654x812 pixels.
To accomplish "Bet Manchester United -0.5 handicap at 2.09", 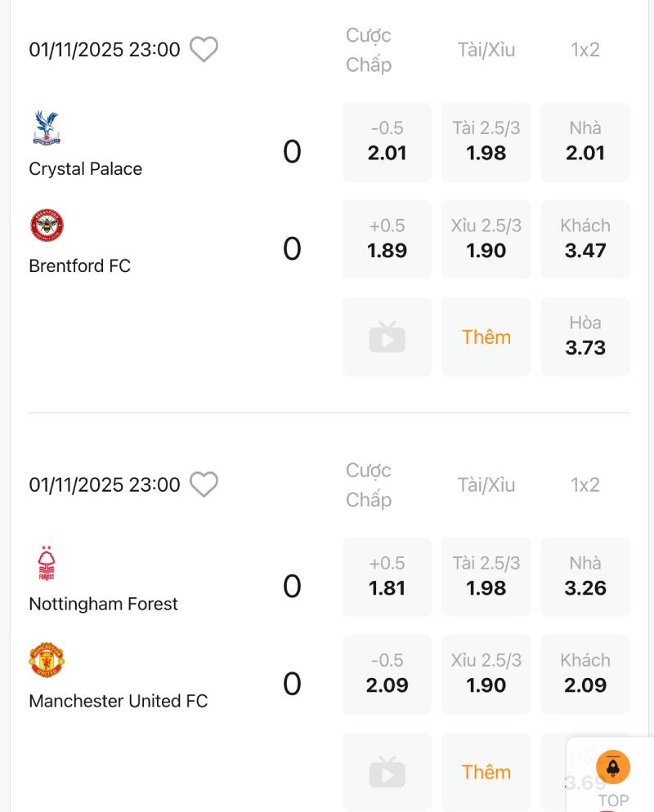I will pyautogui.click(x=387, y=674).
